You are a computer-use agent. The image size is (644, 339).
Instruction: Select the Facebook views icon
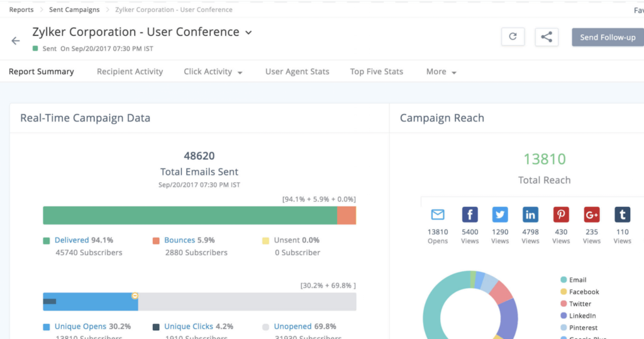470,214
